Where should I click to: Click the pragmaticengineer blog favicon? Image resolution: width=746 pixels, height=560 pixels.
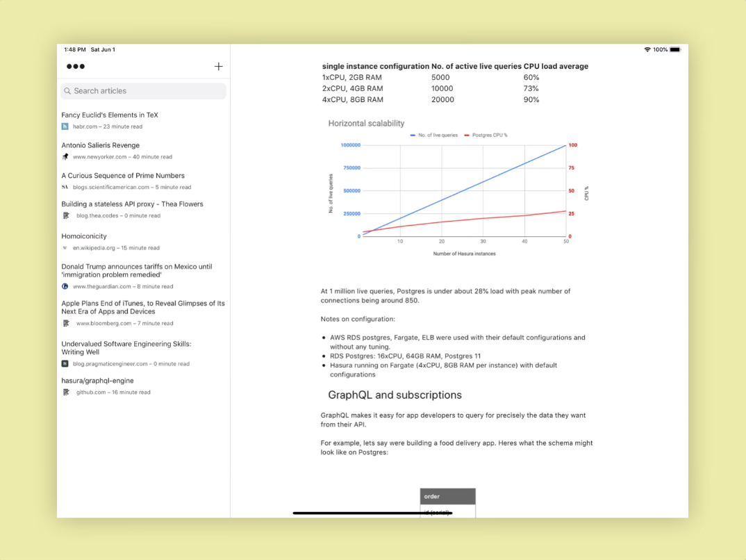tap(65, 363)
